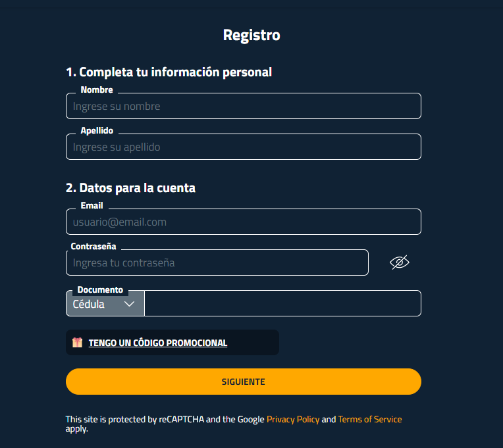
Task: Click the Email field label
Action: tap(92, 205)
